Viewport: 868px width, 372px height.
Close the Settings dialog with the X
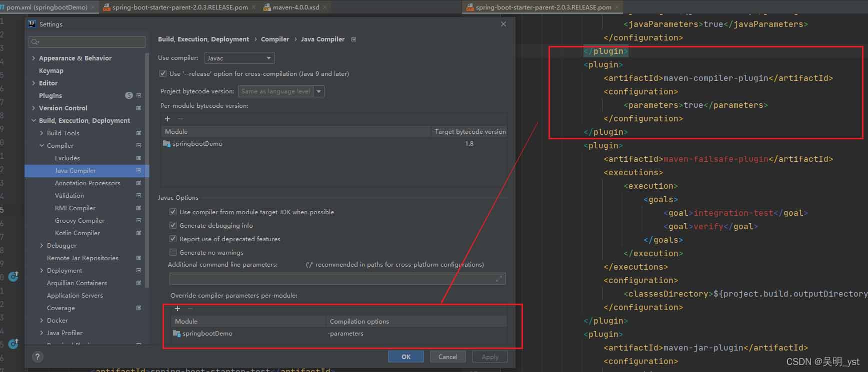click(503, 24)
